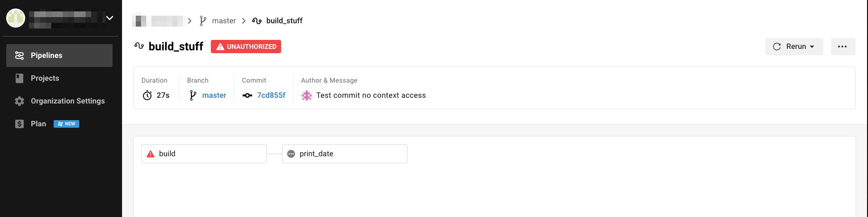868x217 pixels.
Task: Click the commit node icon
Action: pos(247,95)
